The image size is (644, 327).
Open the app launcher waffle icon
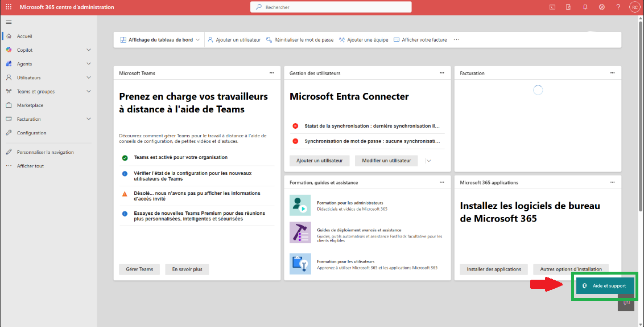[9, 7]
